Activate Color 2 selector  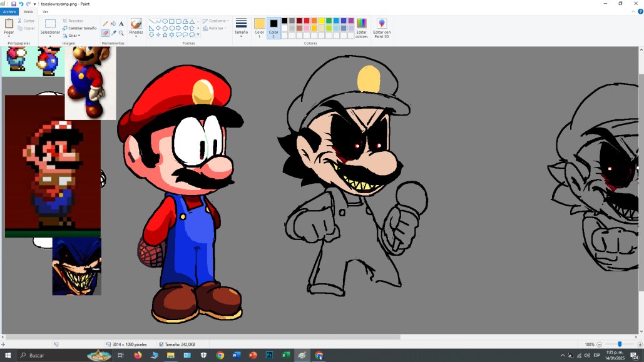[273, 28]
